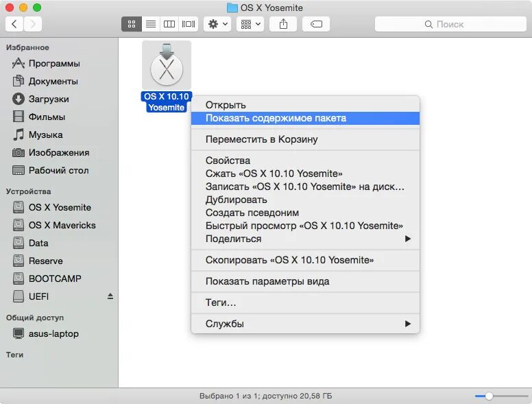Click the Edit Tags toolbar button

point(316,24)
